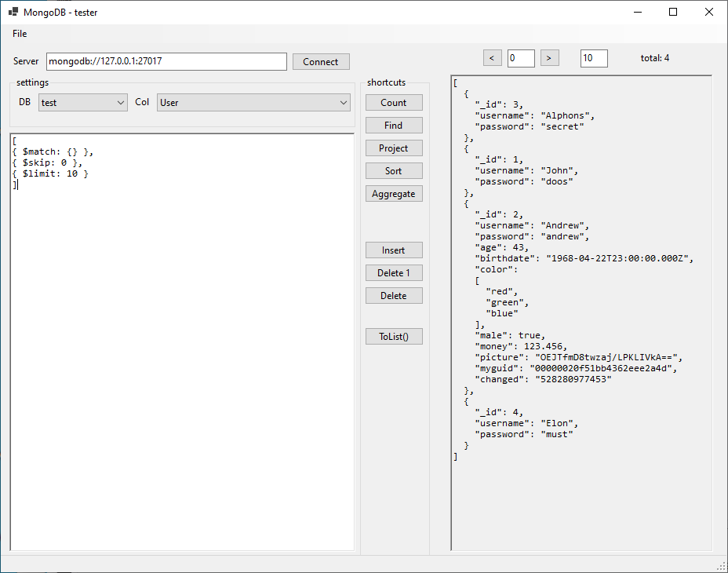Viewport: 728px width, 573px height.
Task: Click the Server address input field
Action: (x=166, y=61)
